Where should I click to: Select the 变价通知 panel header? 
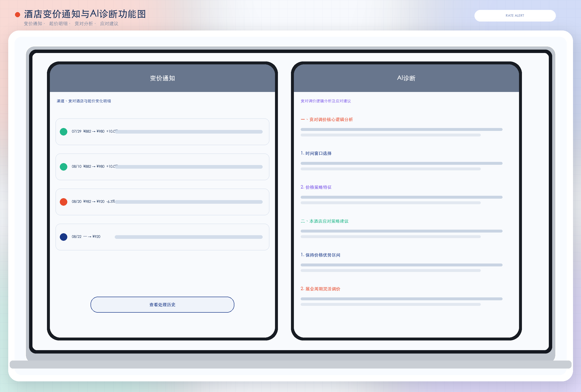point(162,78)
